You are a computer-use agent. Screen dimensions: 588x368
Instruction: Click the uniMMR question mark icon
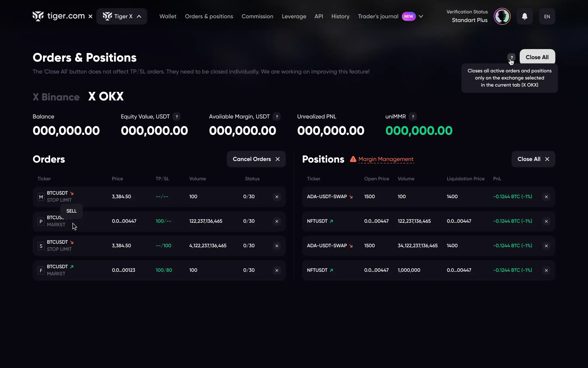tap(413, 117)
